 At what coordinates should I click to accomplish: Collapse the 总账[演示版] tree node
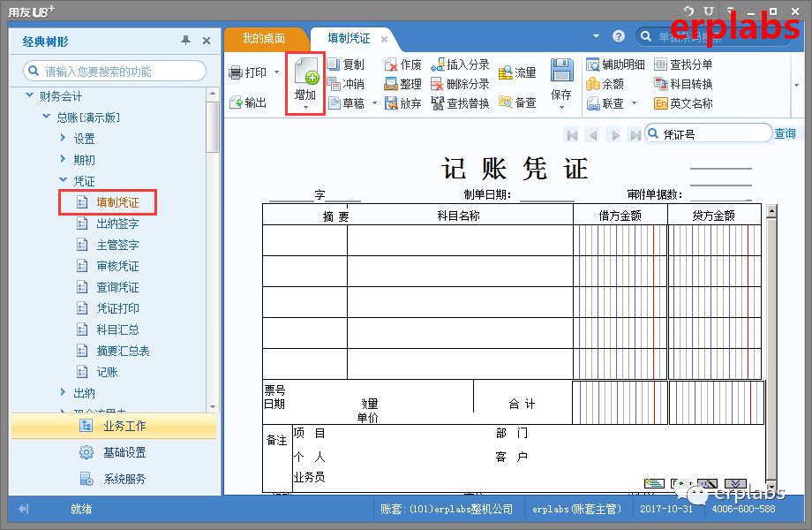[46, 117]
